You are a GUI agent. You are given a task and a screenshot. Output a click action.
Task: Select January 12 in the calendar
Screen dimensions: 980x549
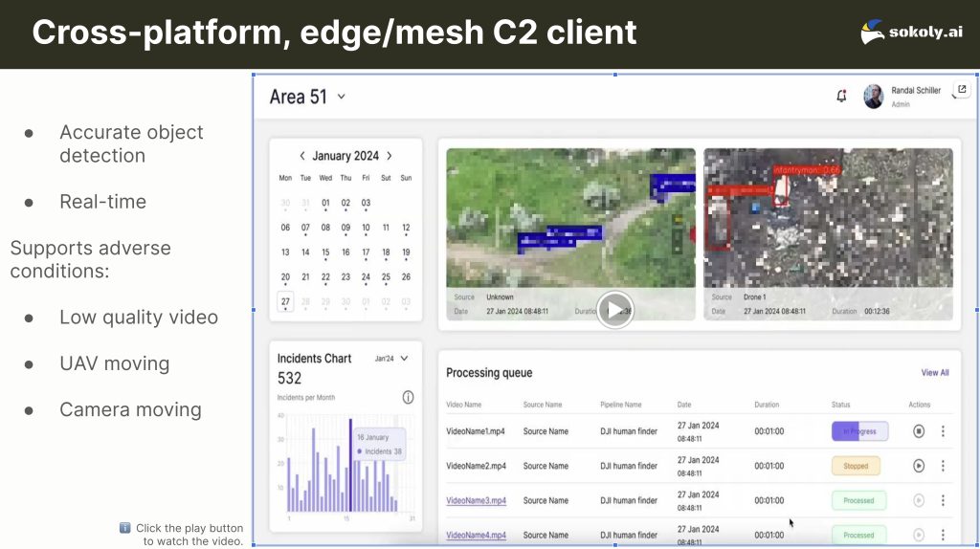click(x=406, y=228)
